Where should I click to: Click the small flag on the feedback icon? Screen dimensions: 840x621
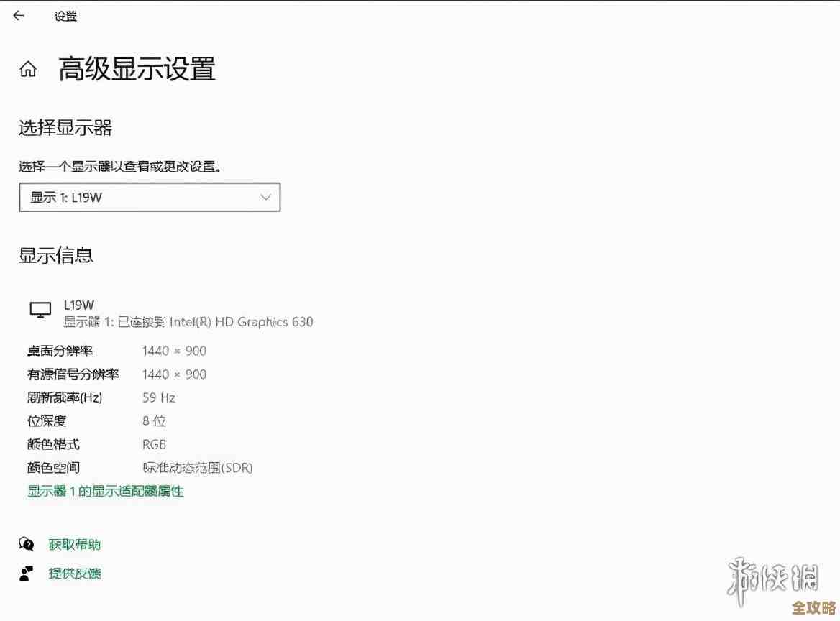coord(32,569)
